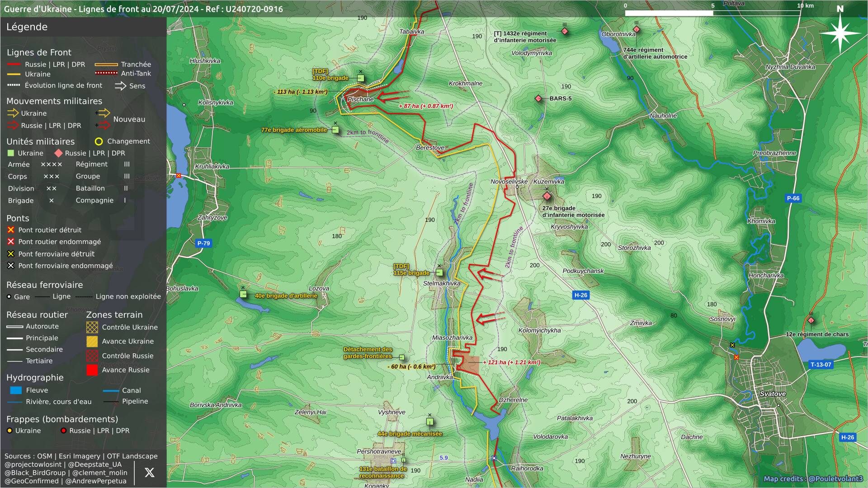Click the +121 ha area gain label
Viewport: 868px width, 488px height.
pyautogui.click(x=512, y=362)
